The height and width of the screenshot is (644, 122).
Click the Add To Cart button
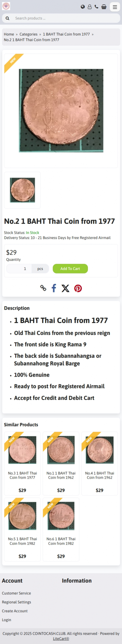pos(70,269)
